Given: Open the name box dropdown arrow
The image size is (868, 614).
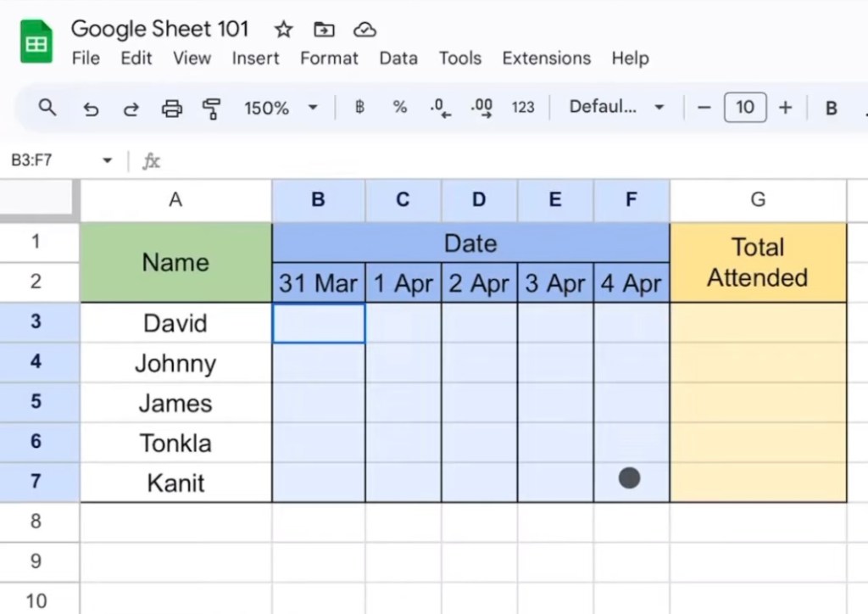Looking at the screenshot, I should [107, 160].
